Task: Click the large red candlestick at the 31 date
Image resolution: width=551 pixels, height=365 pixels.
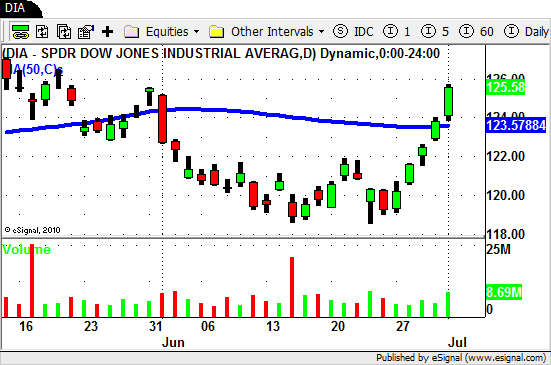Action: [162, 119]
